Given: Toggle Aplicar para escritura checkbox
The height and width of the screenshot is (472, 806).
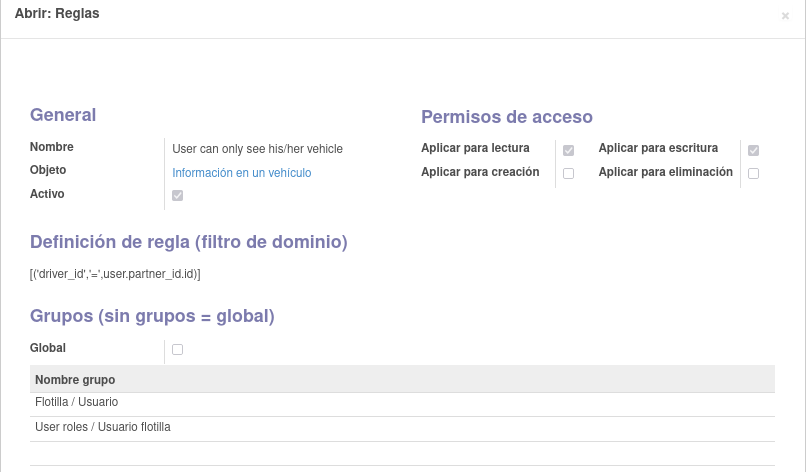Looking at the screenshot, I should click(x=753, y=150).
